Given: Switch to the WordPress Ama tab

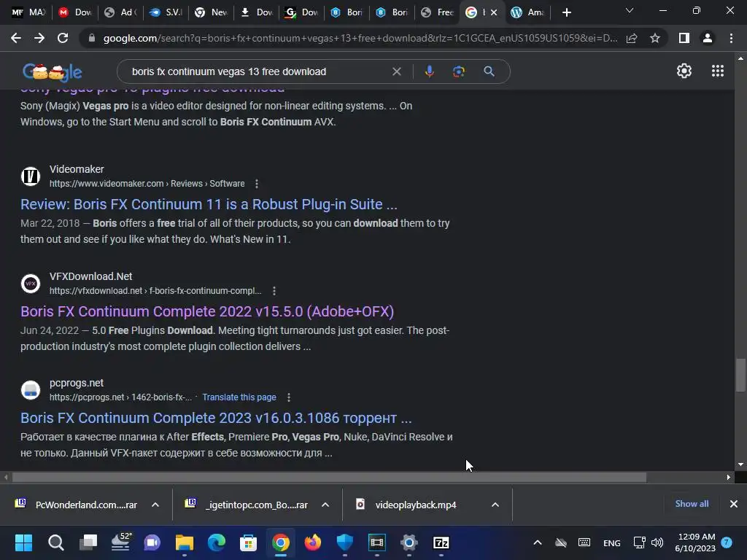Looking at the screenshot, I should tap(527, 12).
